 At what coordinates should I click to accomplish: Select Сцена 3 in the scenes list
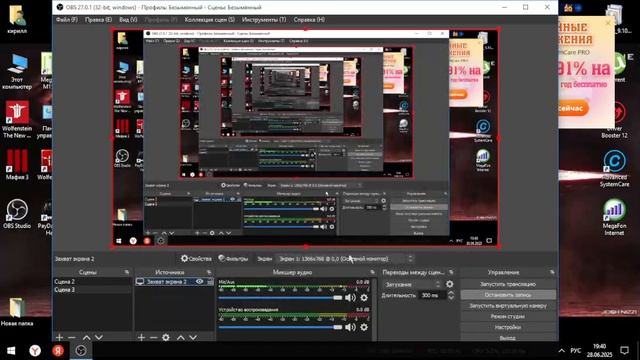pyautogui.click(x=92, y=289)
